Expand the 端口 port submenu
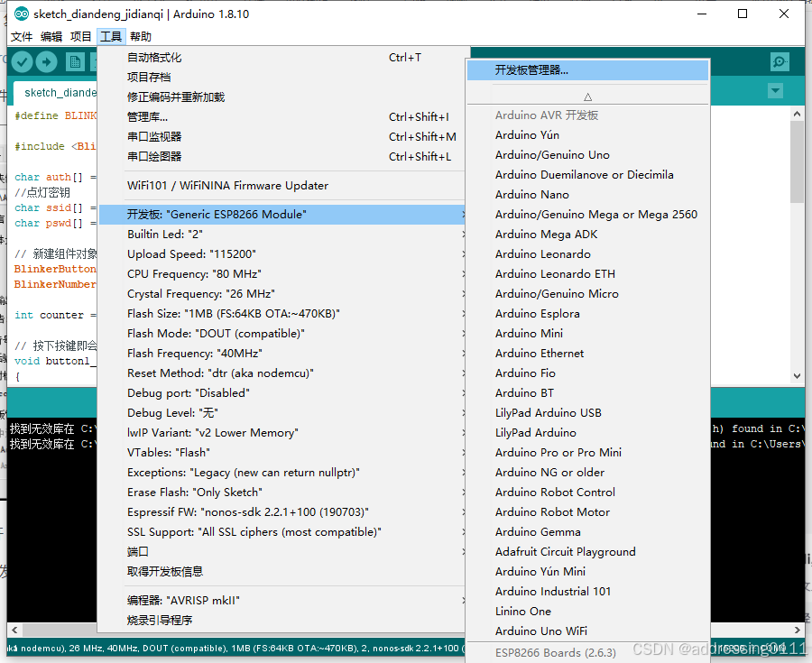Screen dimensions: 812x663 tap(281, 552)
